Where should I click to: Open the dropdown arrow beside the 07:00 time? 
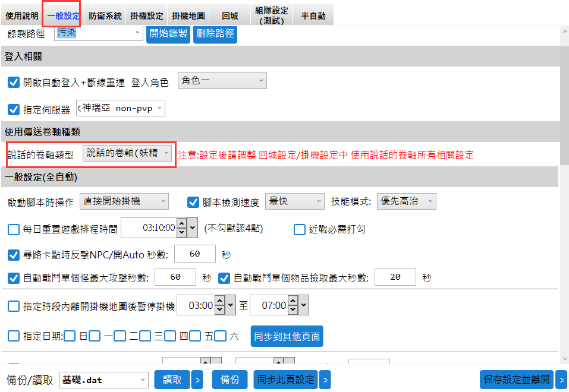pos(303,306)
